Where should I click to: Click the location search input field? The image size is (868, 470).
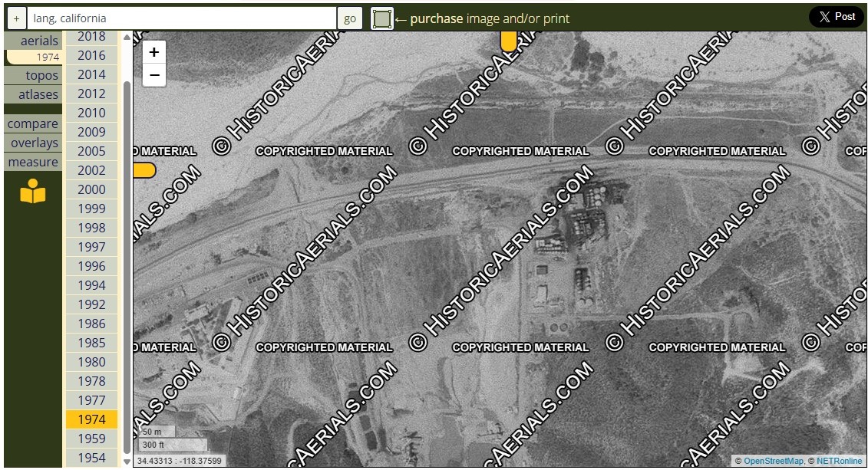[x=182, y=18]
